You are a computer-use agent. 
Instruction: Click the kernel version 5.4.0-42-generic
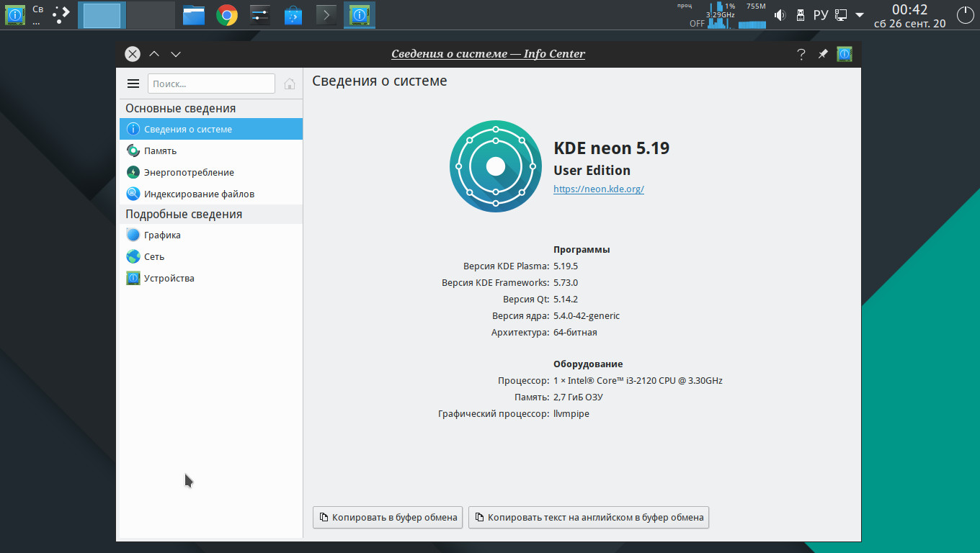(x=587, y=316)
